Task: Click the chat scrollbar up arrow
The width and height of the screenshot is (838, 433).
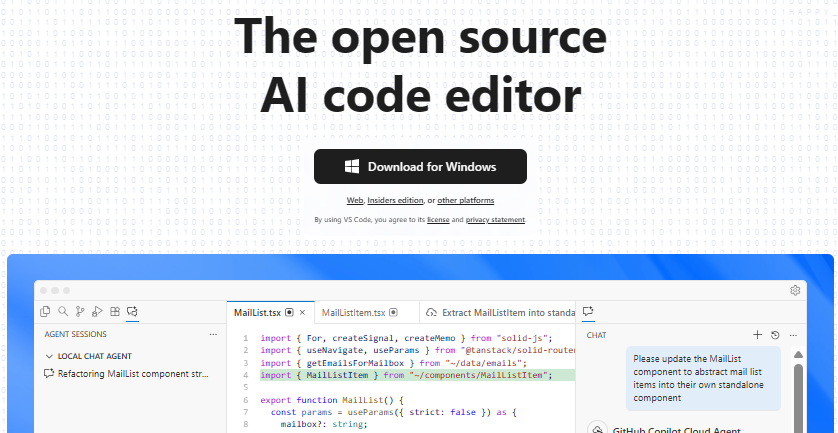Action: (x=798, y=354)
